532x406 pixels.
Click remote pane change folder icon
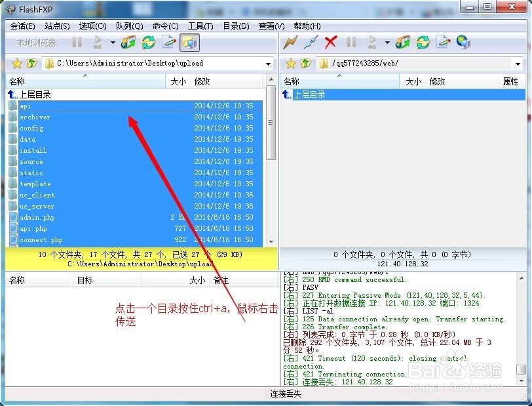click(403, 42)
